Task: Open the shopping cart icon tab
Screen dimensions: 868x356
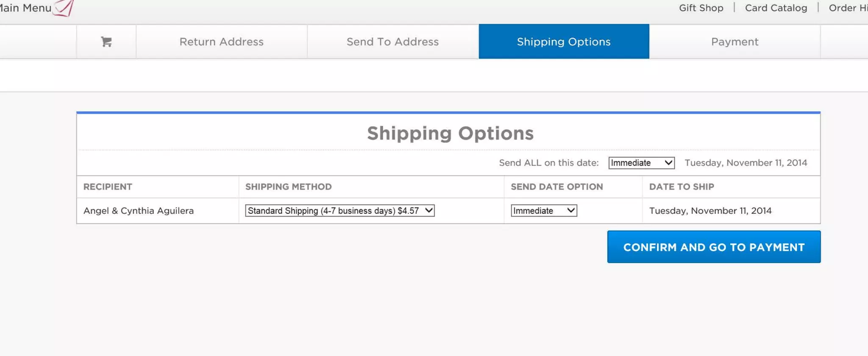Action: click(x=106, y=42)
